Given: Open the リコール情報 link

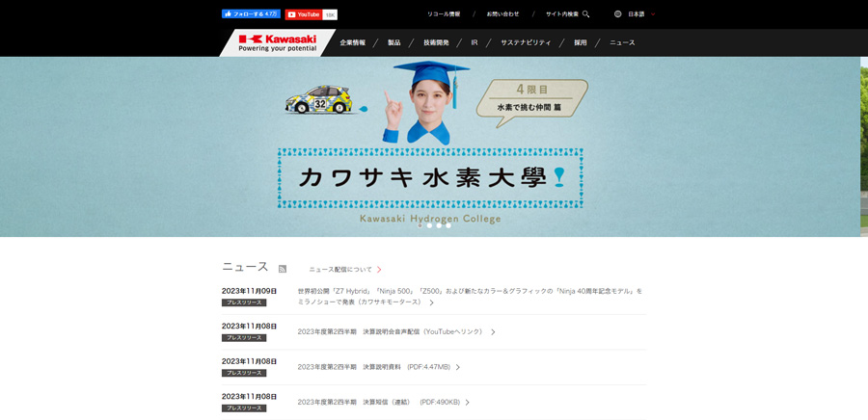Looking at the screenshot, I should pos(444,14).
